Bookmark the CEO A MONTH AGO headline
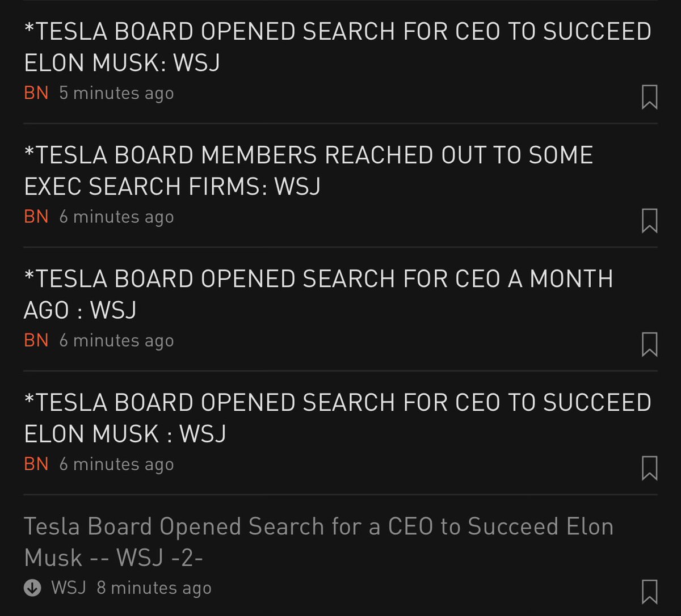681x616 pixels. [649, 344]
